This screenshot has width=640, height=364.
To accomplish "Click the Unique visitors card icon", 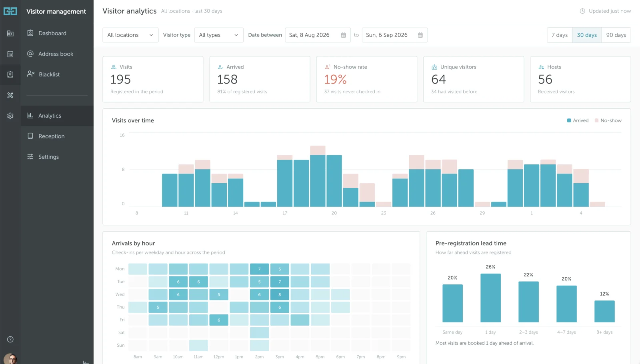I will click(x=434, y=67).
